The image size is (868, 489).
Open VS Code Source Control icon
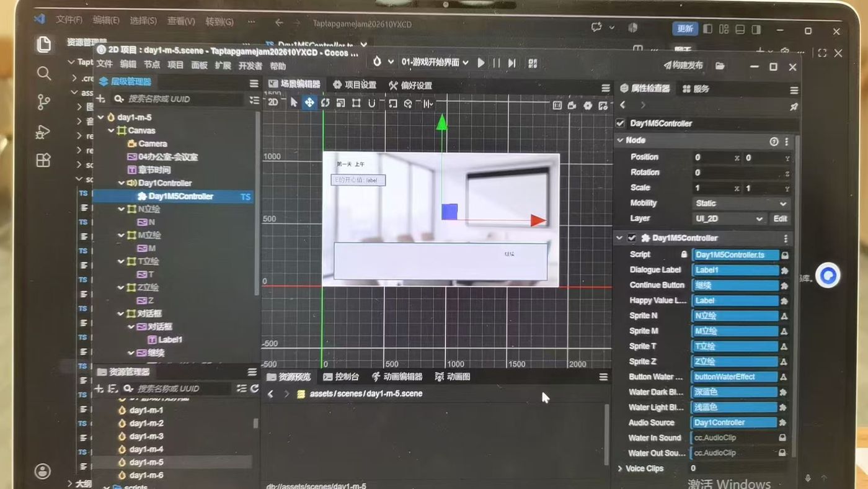43,102
